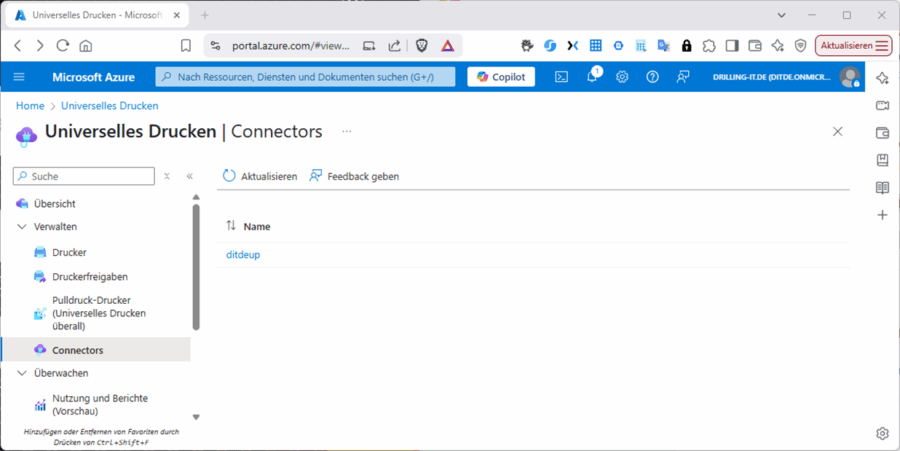Click the Microsoft Azure home title

tap(94, 77)
